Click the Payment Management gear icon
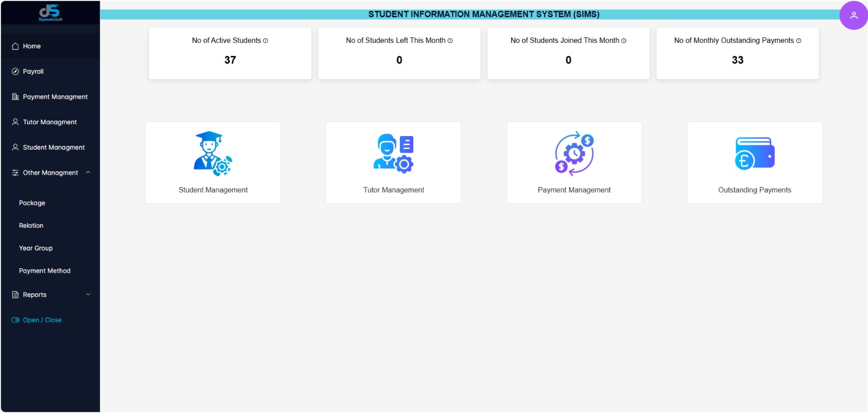The image size is (868, 413). coord(574,153)
